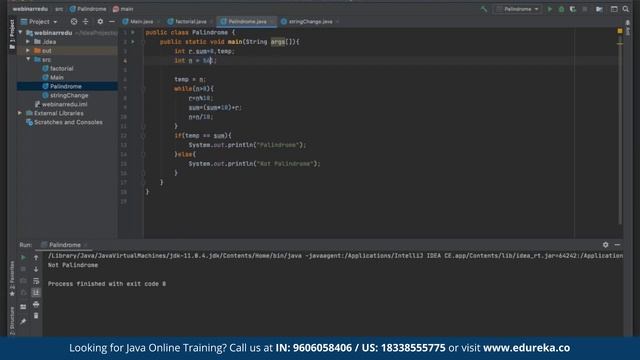This screenshot has height=360, width=640.
Task: Hide the Project panel with the minus icon
Action: click(111, 22)
